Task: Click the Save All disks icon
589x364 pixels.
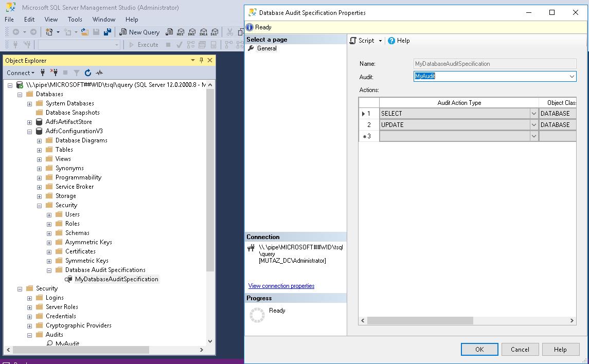Action: [x=108, y=32]
